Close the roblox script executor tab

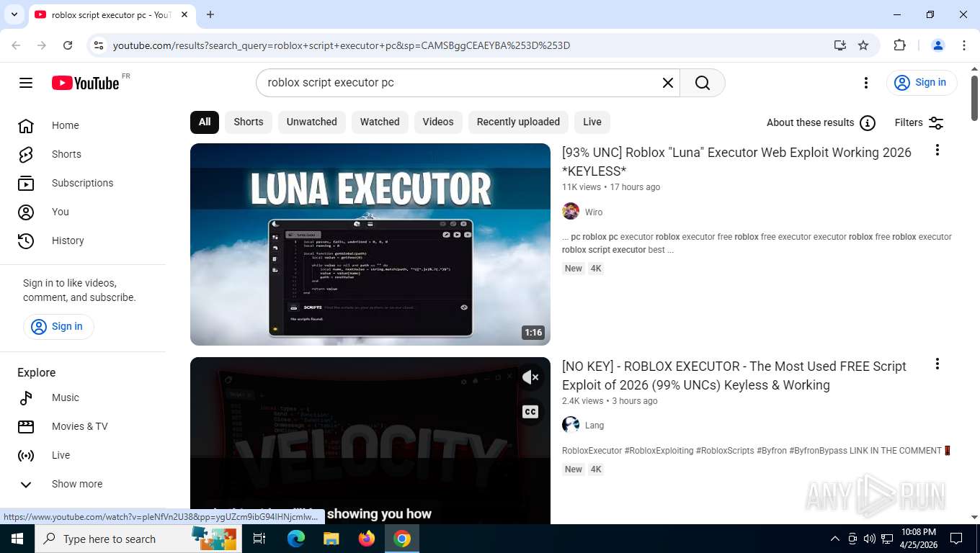click(184, 14)
